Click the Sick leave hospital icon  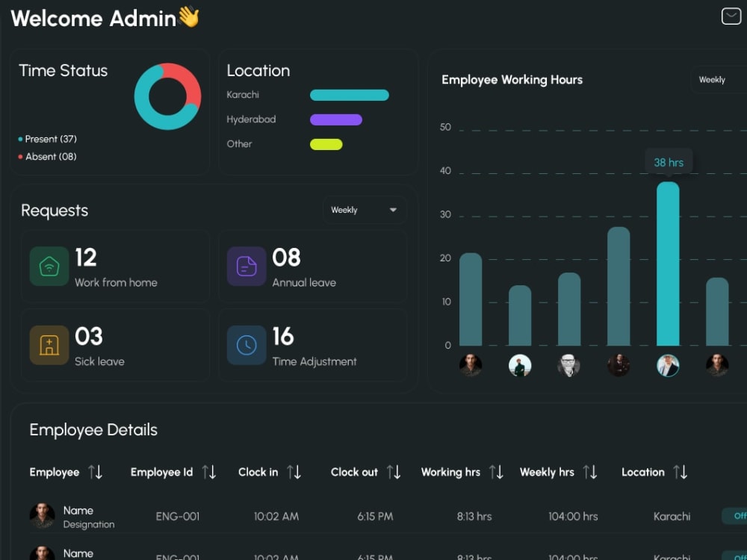point(49,345)
